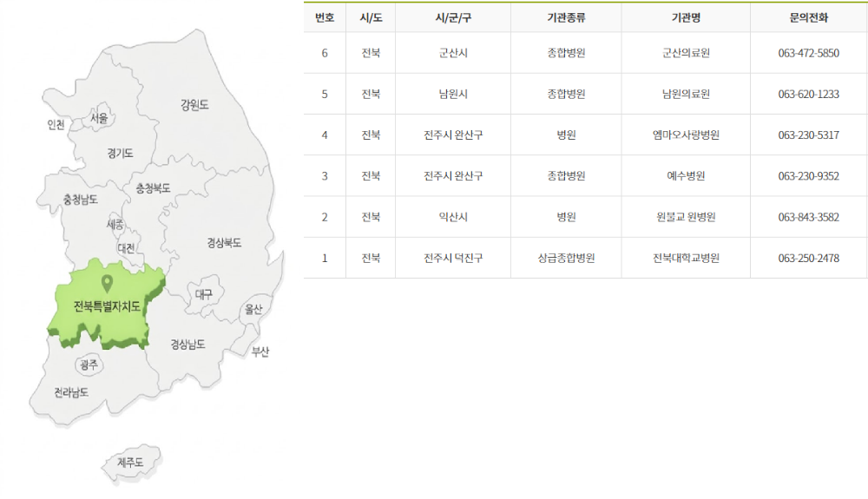Viewport: 868px width, 499px height.
Task: Select 광주 on the map
Action: (89, 364)
